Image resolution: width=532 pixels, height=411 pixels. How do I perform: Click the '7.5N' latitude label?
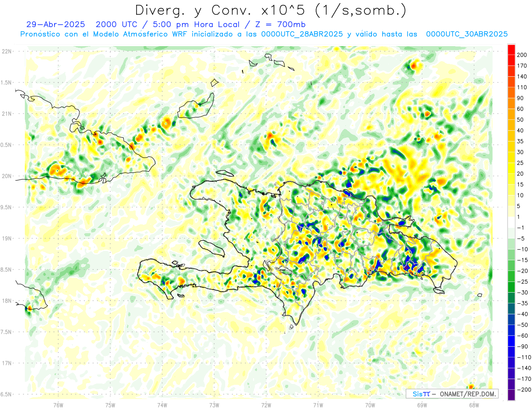coord(7,332)
